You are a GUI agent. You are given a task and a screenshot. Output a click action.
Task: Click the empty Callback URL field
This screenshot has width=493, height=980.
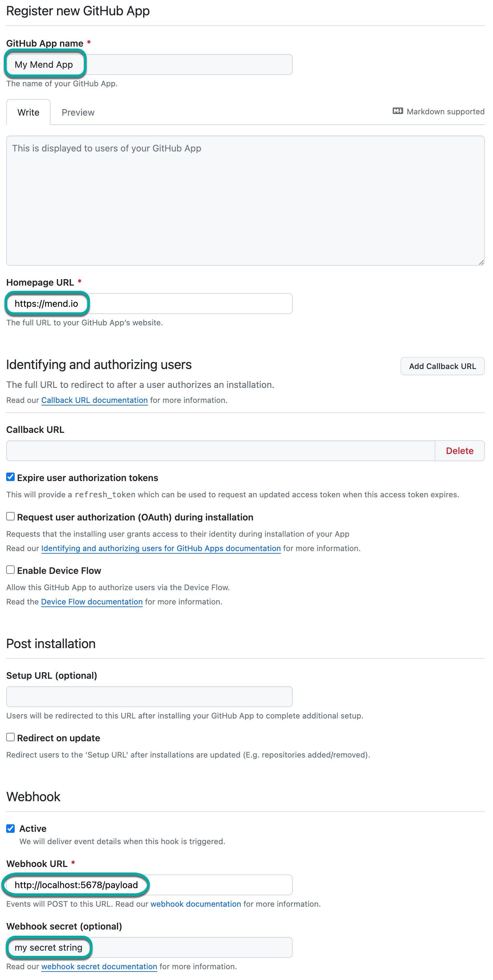(220, 451)
